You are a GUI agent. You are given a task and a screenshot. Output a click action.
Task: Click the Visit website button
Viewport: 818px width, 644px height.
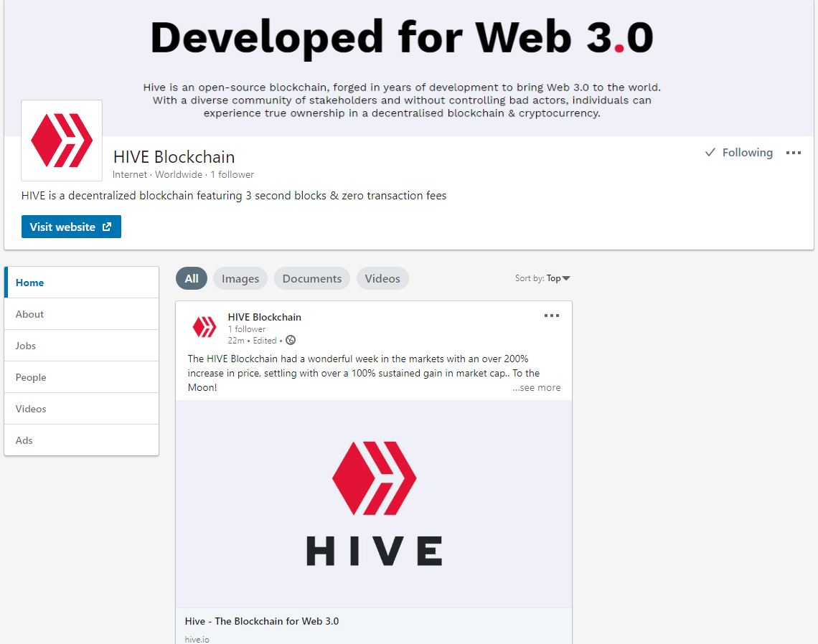click(71, 227)
